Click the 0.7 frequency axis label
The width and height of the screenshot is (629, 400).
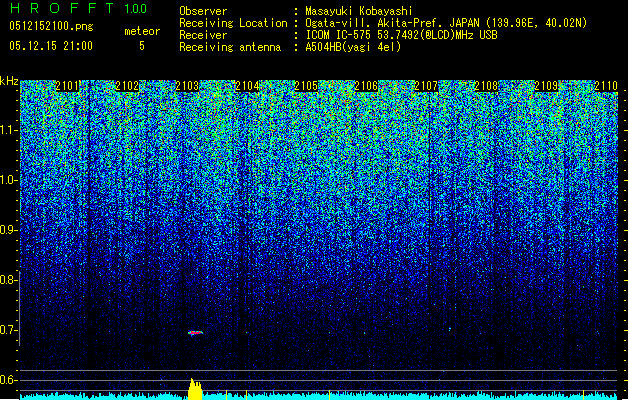tap(8, 330)
